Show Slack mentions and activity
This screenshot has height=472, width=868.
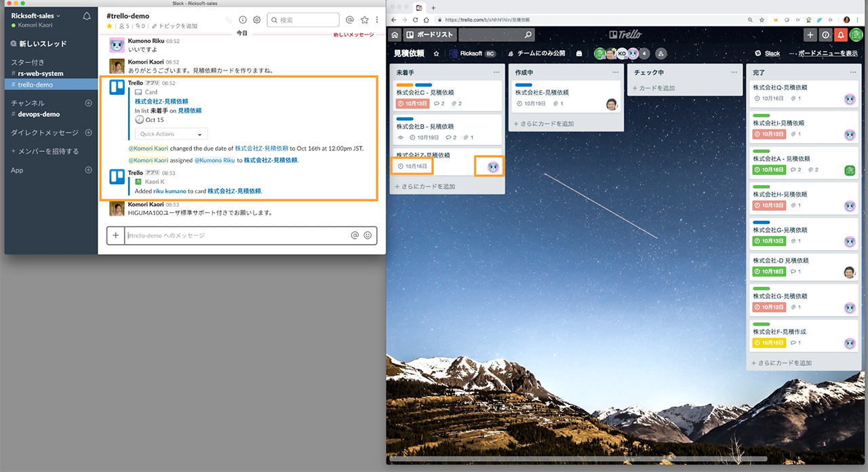click(x=350, y=20)
